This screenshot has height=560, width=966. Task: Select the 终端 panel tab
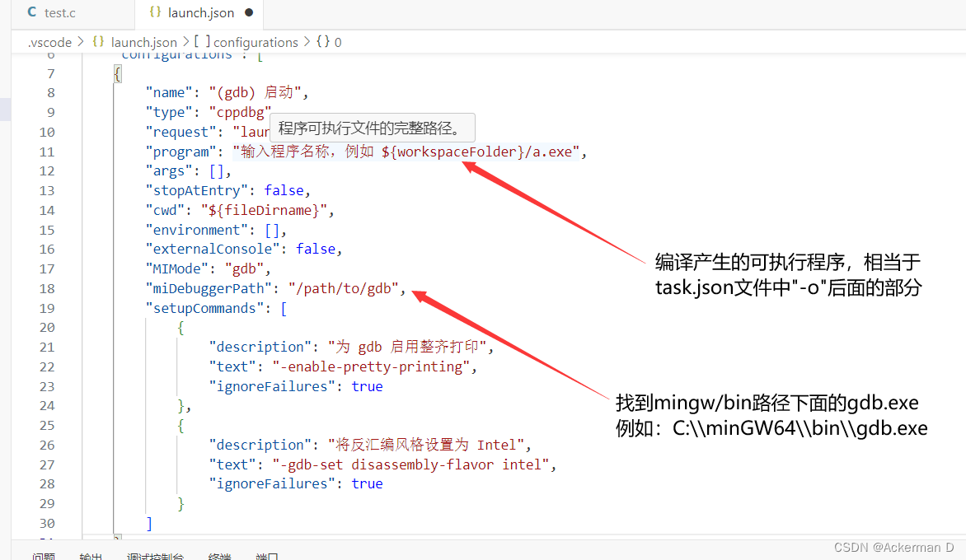click(x=218, y=556)
